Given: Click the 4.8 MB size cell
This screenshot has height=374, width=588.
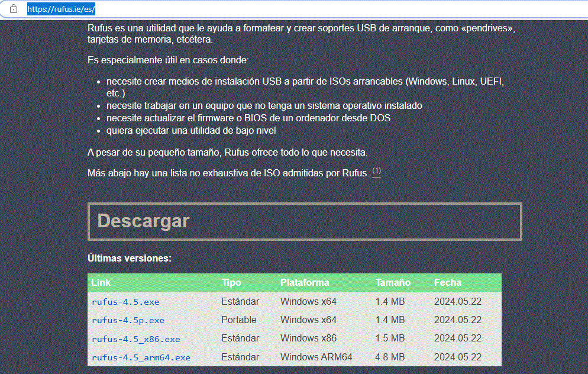Looking at the screenshot, I should 390,357.
